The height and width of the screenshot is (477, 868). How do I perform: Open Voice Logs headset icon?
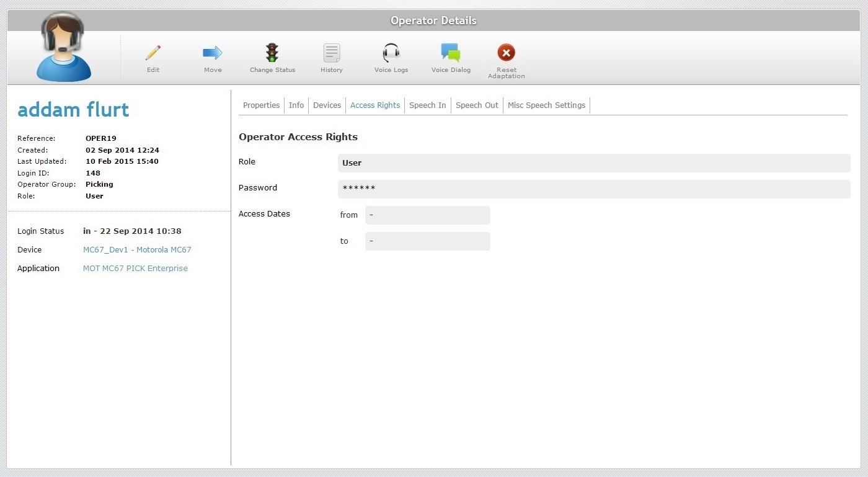(x=391, y=53)
